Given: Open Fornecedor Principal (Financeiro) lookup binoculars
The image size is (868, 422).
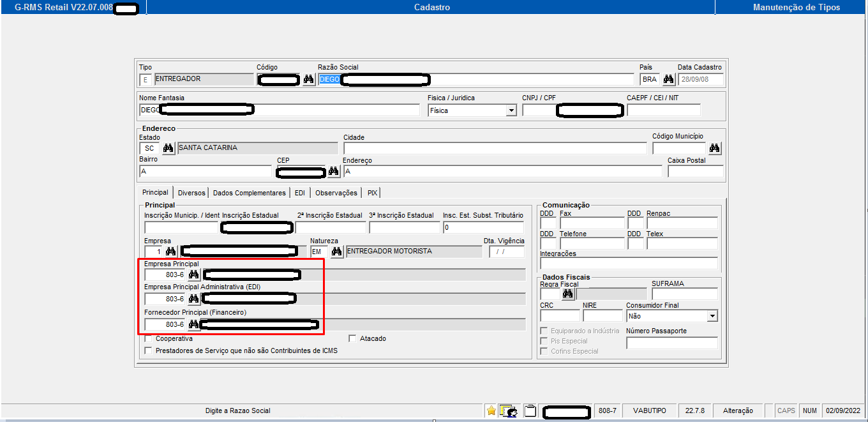Looking at the screenshot, I should click(x=193, y=325).
